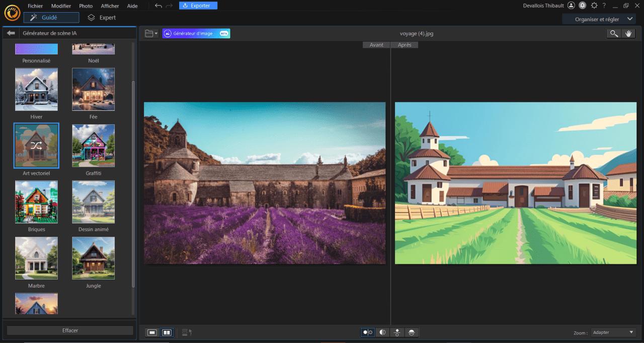Select the Graffiti style thumbnail

coord(93,146)
